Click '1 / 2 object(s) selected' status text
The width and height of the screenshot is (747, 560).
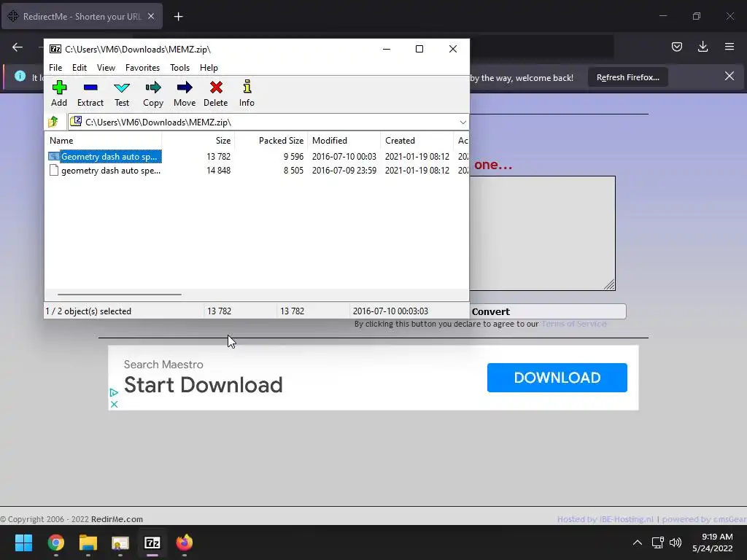click(x=88, y=311)
